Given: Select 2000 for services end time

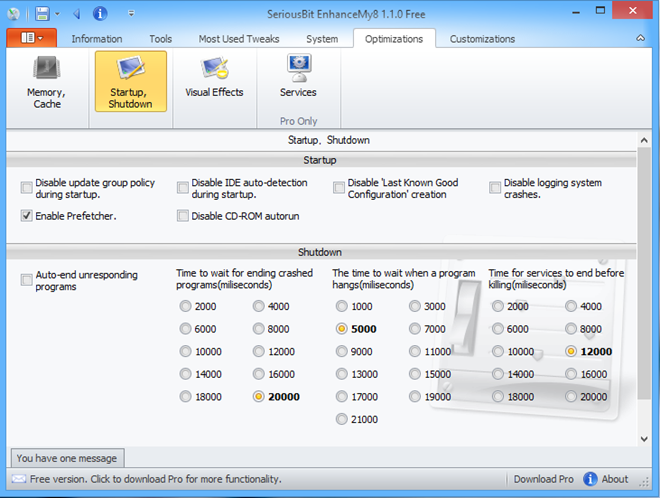Looking at the screenshot, I should tap(498, 306).
